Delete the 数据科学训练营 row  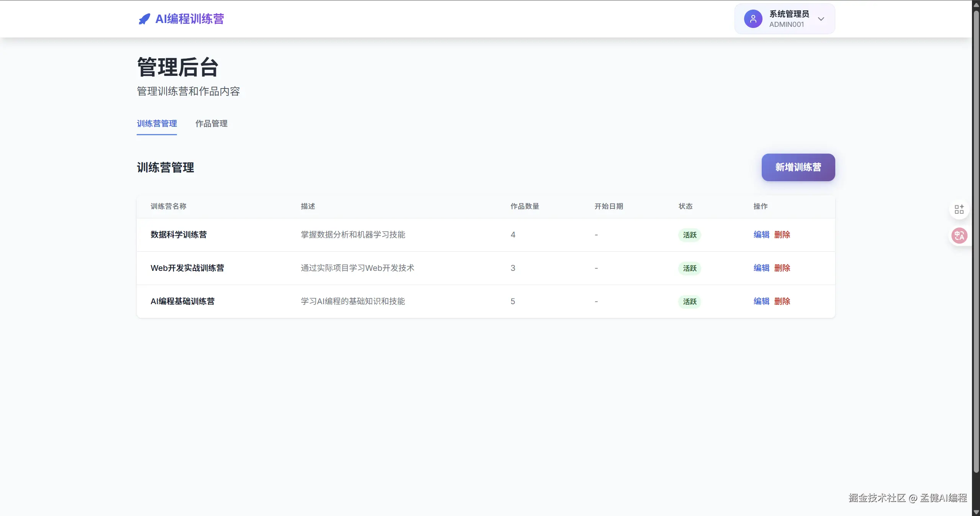point(782,235)
